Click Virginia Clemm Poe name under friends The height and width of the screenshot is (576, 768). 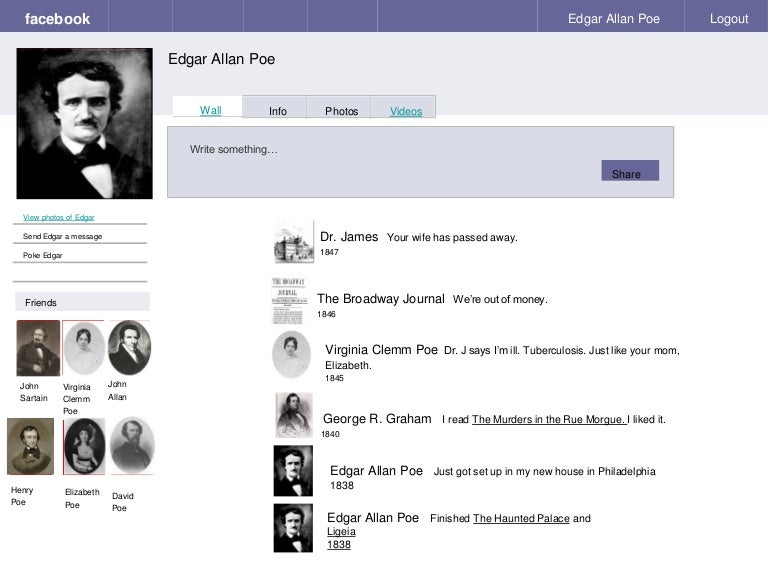coord(76,399)
